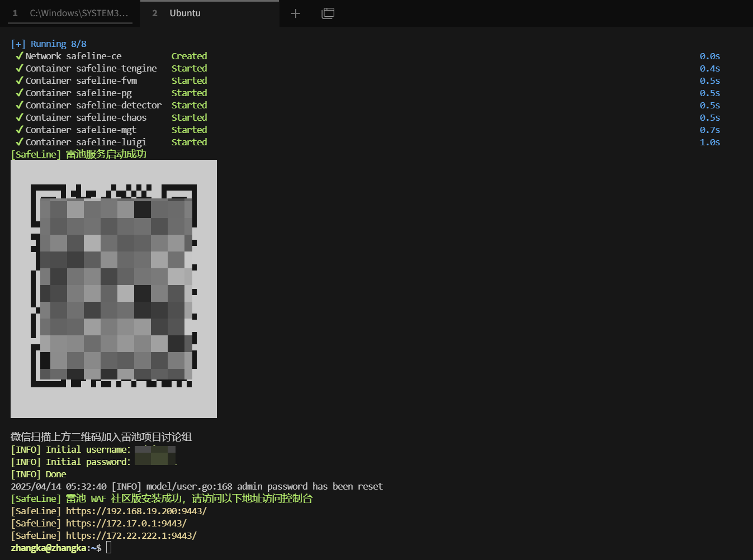Click 'Container safeline-detector' line
Image resolution: width=753 pixels, height=560 pixels.
pyautogui.click(x=93, y=105)
